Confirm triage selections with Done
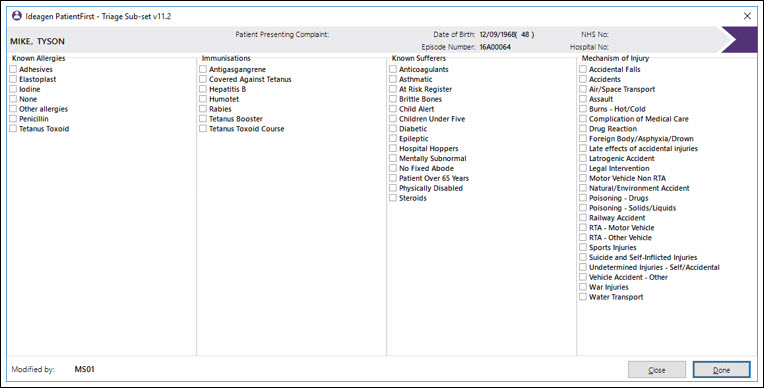This screenshot has height=388, width=764. tap(722, 369)
